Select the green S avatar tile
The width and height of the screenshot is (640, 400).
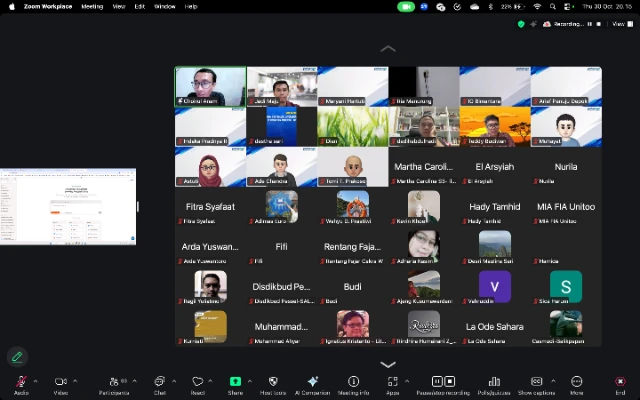tap(566, 287)
